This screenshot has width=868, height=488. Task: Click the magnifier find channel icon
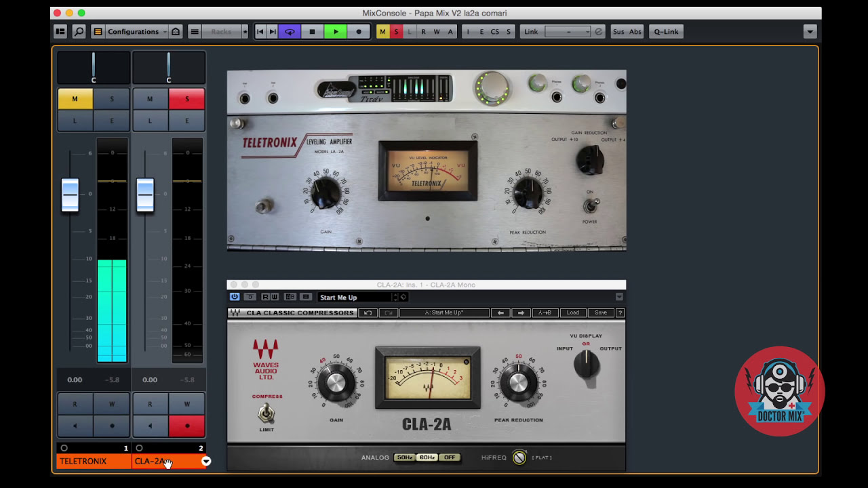tap(79, 32)
